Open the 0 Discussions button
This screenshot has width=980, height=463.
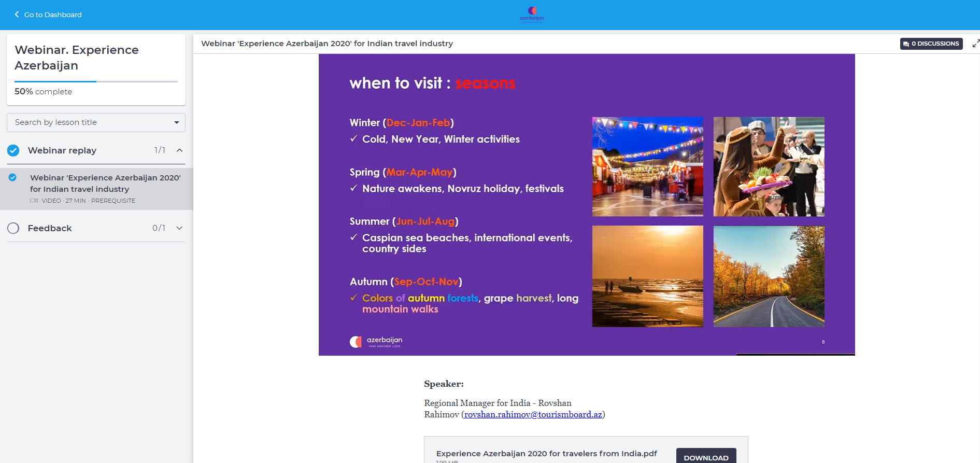(x=931, y=44)
